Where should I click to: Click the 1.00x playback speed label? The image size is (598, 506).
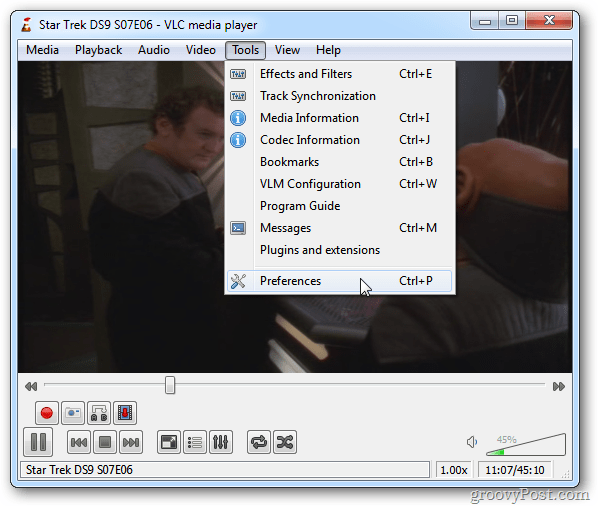(454, 470)
